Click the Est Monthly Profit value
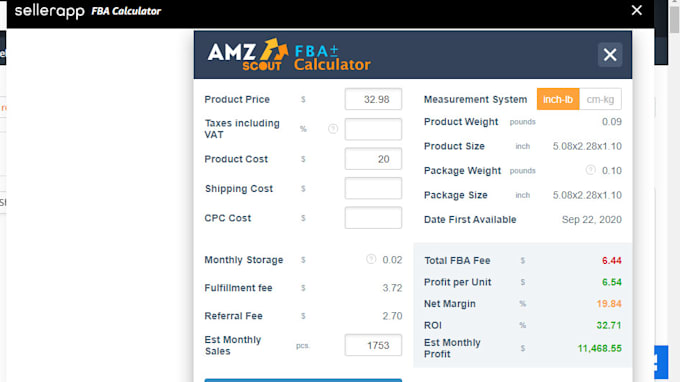 599,348
